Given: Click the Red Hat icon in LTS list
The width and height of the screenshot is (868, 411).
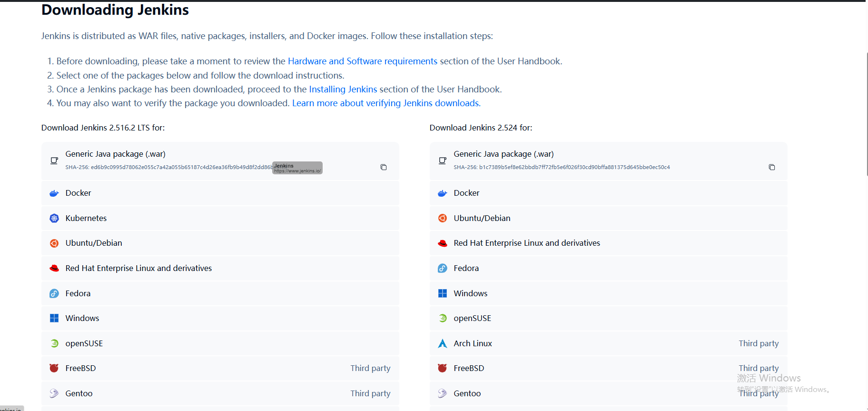Looking at the screenshot, I should pos(54,268).
